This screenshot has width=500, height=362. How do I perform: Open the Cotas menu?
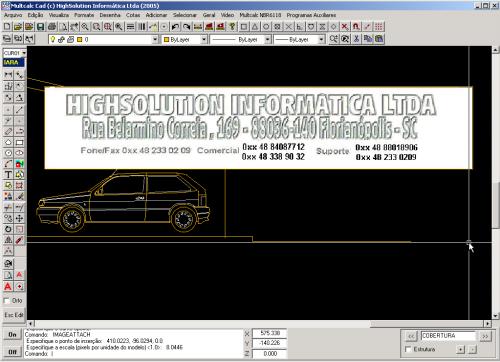[x=133, y=15]
